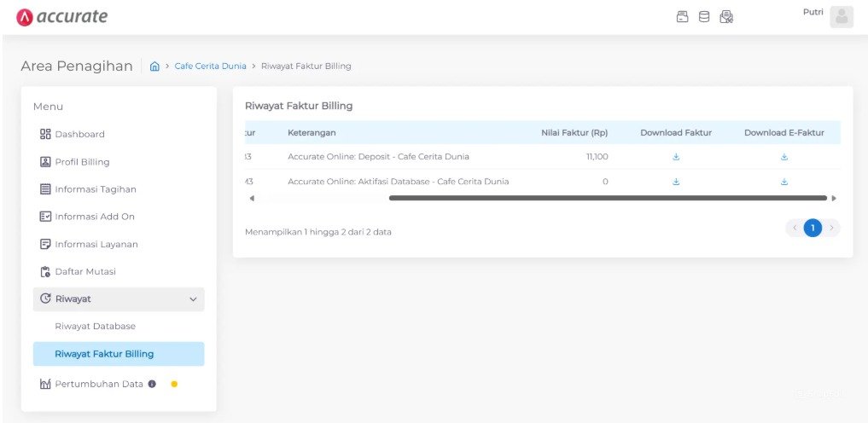Viewport: 868px width, 423px height.
Task: Click the Informasi Tagihan list icon
Action: [x=45, y=189]
